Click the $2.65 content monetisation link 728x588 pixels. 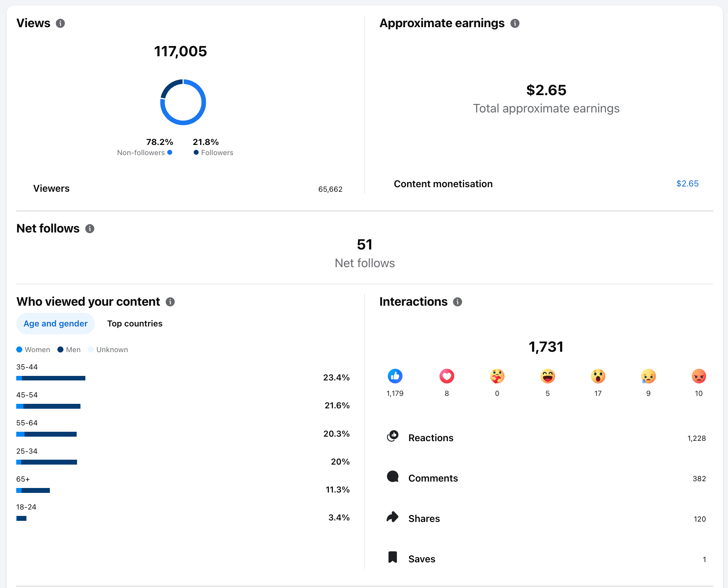tap(687, 183)
